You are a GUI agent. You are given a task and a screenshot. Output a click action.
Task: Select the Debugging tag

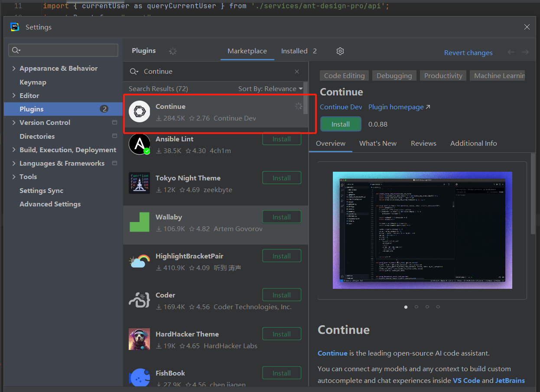click(x=394, y=76)
